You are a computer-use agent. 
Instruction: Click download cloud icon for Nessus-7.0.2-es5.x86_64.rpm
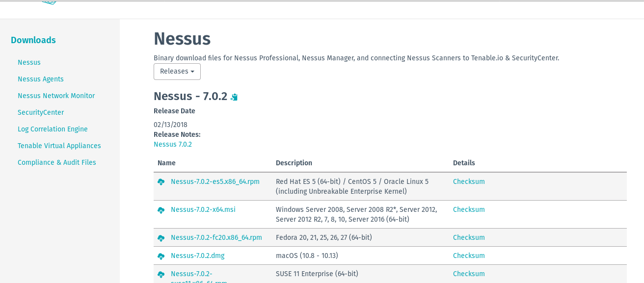pos(161,182)
